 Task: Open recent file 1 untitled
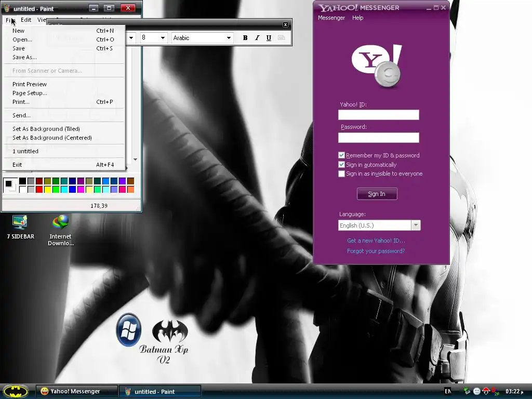click(x=64, y=151)
